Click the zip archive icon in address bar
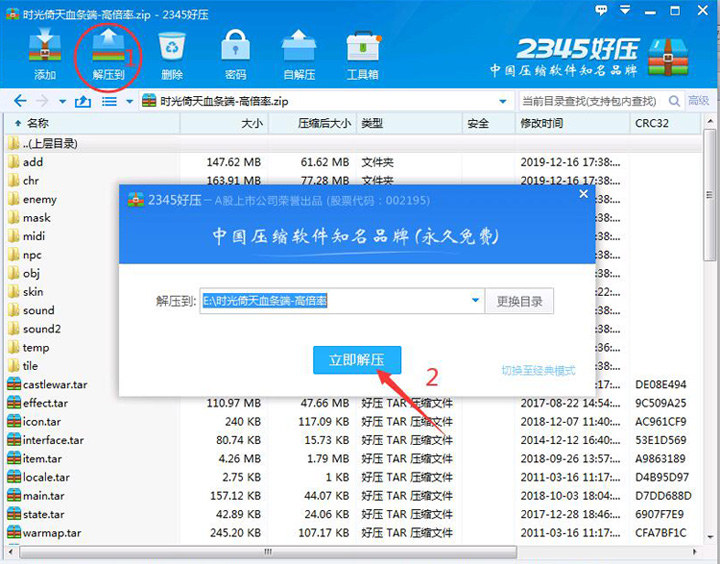The height and width of the screenshot is (564, 720). click(149, 101)
